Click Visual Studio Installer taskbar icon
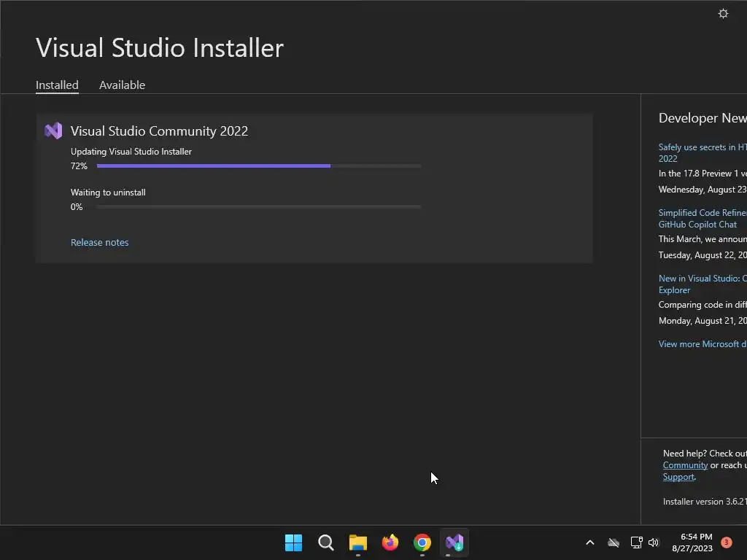The image size is (747, 560). point(454,542)
